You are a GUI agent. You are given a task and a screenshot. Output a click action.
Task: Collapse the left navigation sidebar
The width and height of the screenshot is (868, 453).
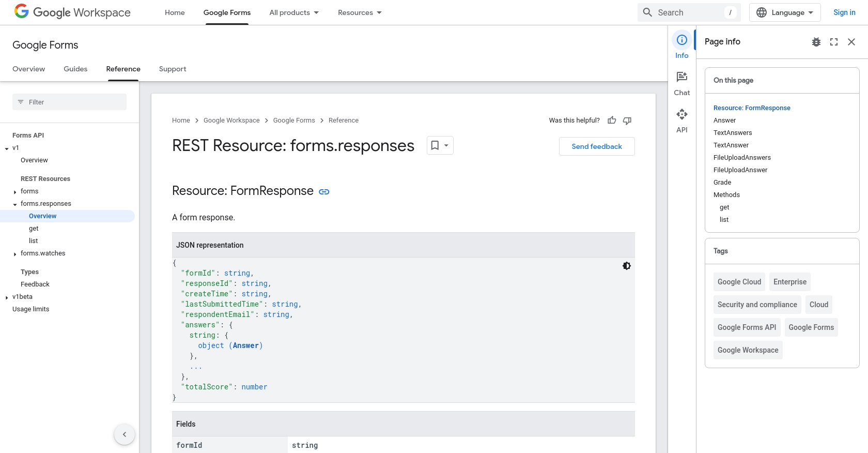(125, 434)
